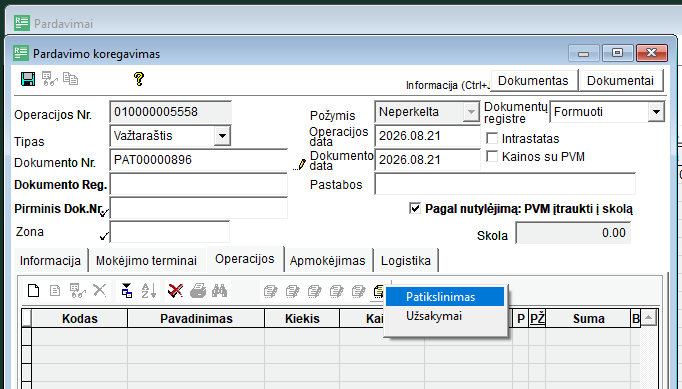Click the Pirminis Dok.Nr. input field
Viewport: 682px width, 389px height.
point(199,208)
